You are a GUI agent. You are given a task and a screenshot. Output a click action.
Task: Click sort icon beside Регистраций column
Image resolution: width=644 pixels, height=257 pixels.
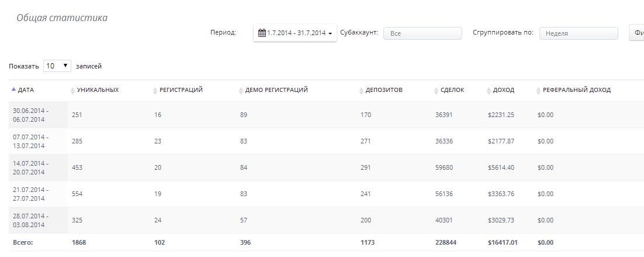[155, 91]
